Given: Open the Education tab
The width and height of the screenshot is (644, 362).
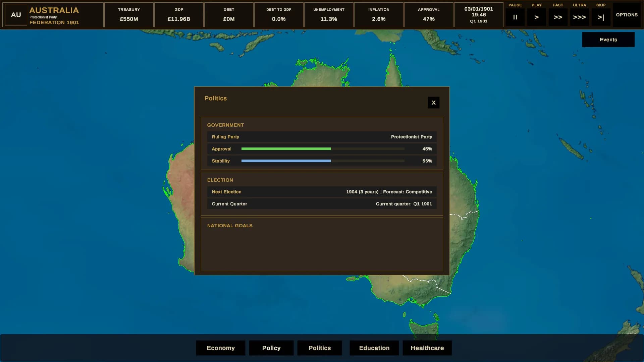Looking at the screenshot, I should (374, 348).
